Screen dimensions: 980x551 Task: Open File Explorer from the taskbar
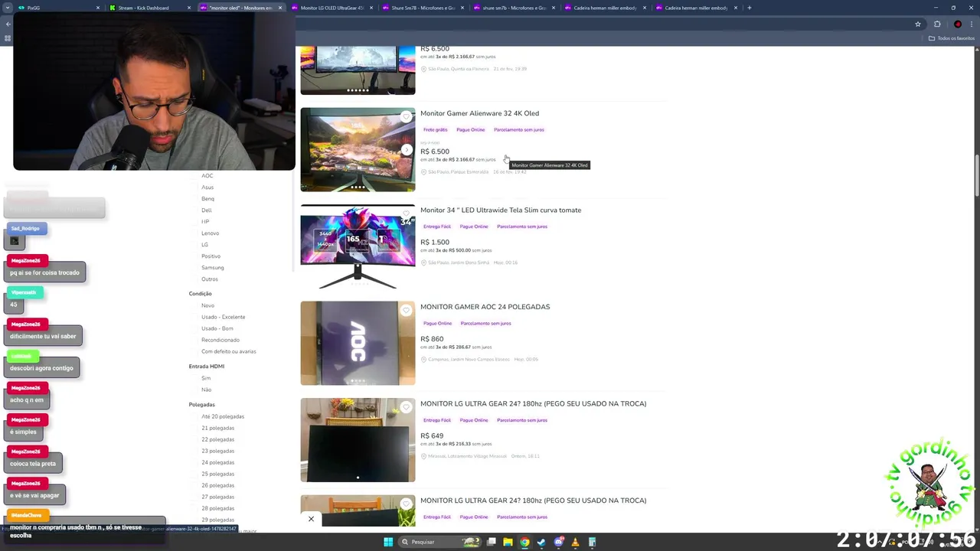pyautogui.click(x=508, y=542)
